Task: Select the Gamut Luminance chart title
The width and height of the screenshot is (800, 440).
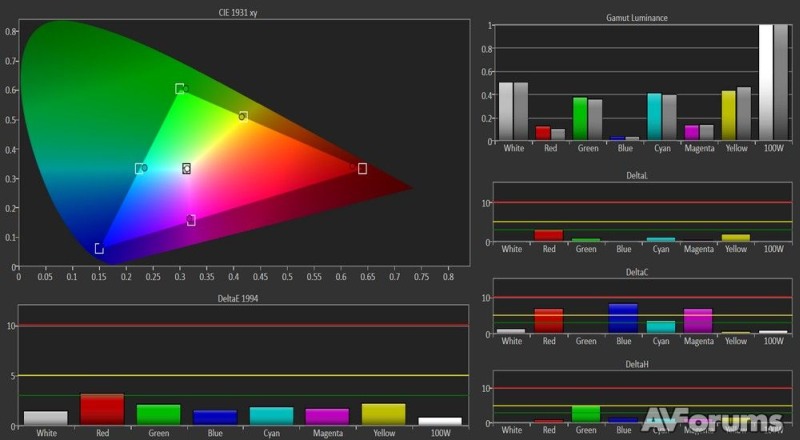Action: 637,18
